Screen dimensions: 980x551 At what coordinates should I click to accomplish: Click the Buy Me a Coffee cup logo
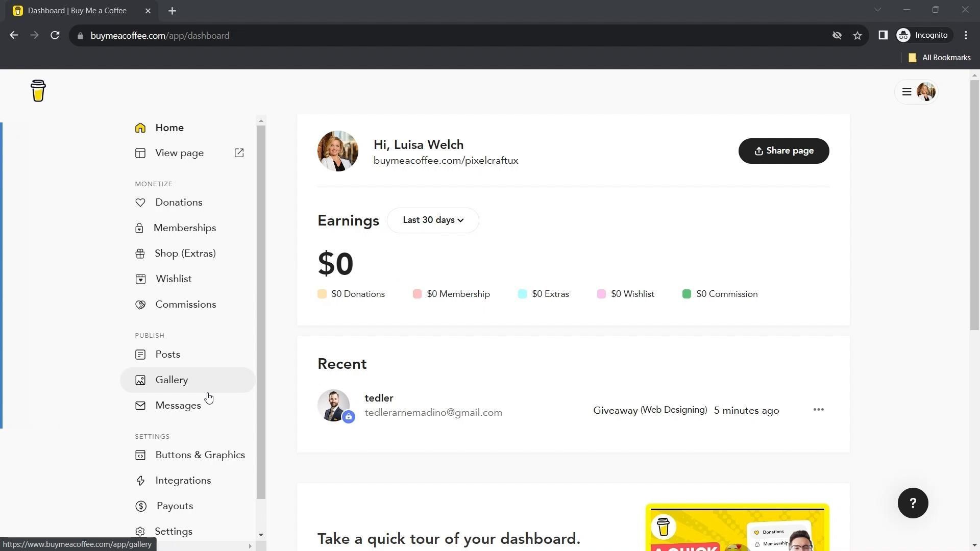(x=38, y=91)
